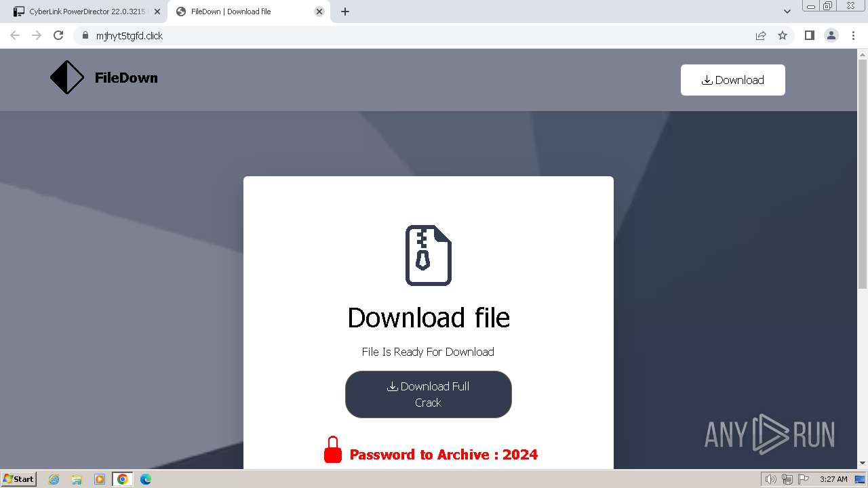
Task: Click the header Download button
Action: coord(733,80)
